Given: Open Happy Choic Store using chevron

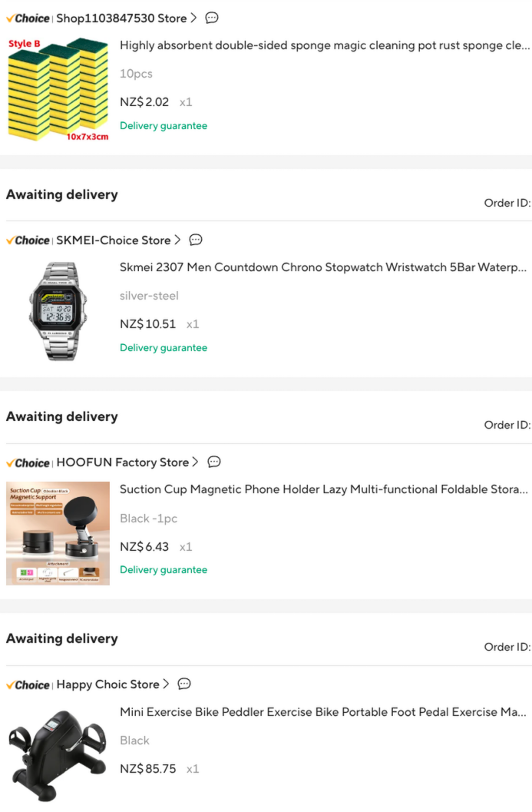Looking at the screenshot, I should pyautogui.click(x=166, y=684).
